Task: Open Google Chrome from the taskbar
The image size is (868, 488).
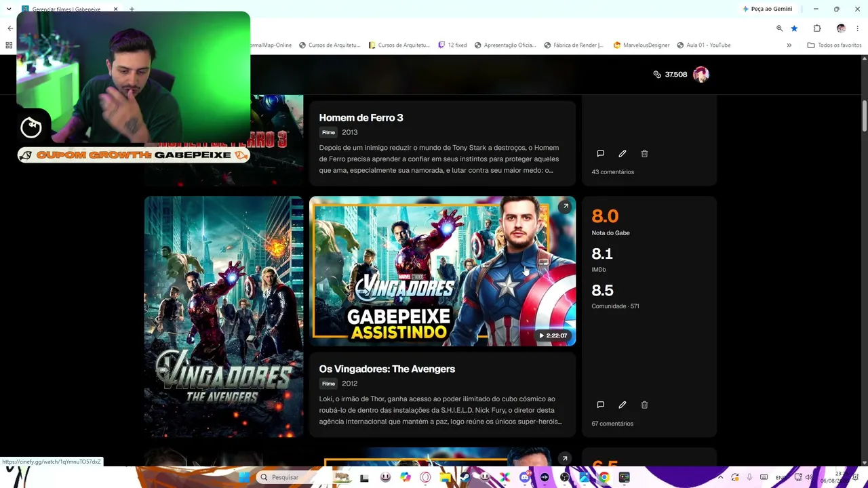Action: tap(604, 477)
